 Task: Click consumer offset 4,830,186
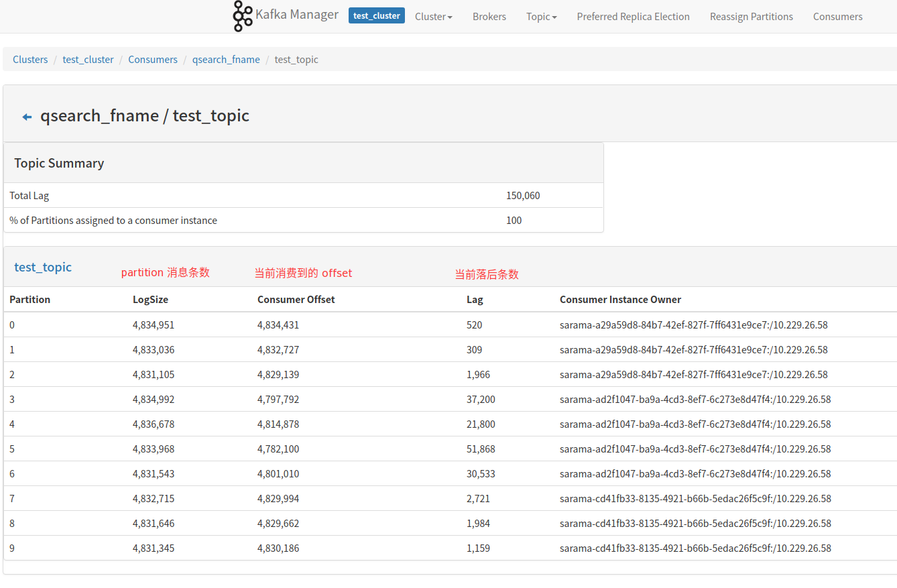[278, 548]
